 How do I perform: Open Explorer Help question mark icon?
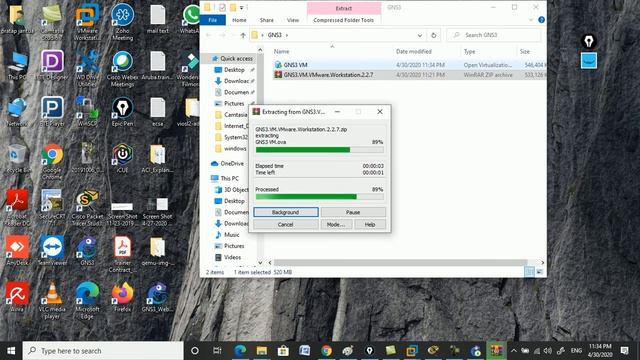click(541, 20)
